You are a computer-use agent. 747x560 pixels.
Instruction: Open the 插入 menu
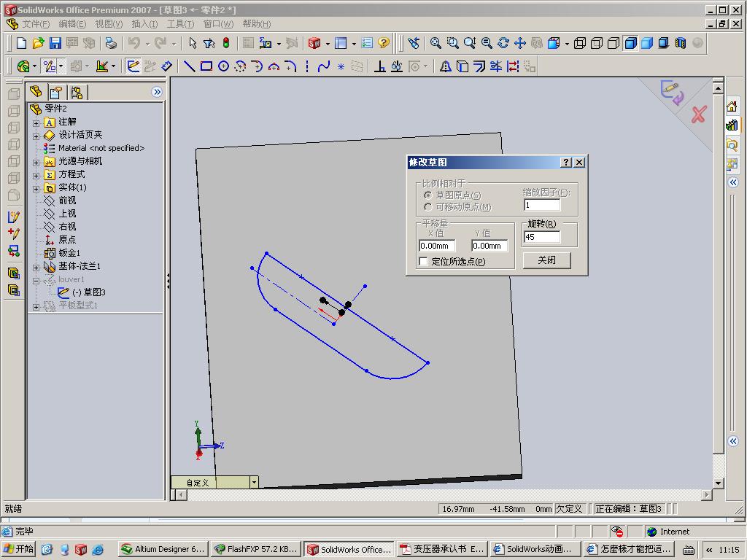(144, 24)
